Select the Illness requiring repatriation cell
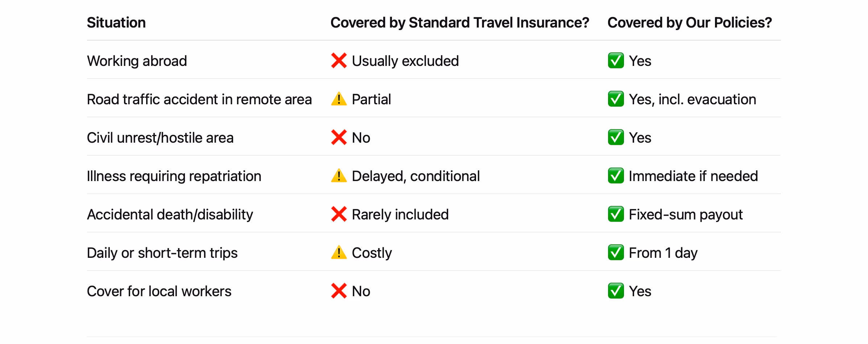The height and width of the screenshot is (344, 868). coord(174,176)
